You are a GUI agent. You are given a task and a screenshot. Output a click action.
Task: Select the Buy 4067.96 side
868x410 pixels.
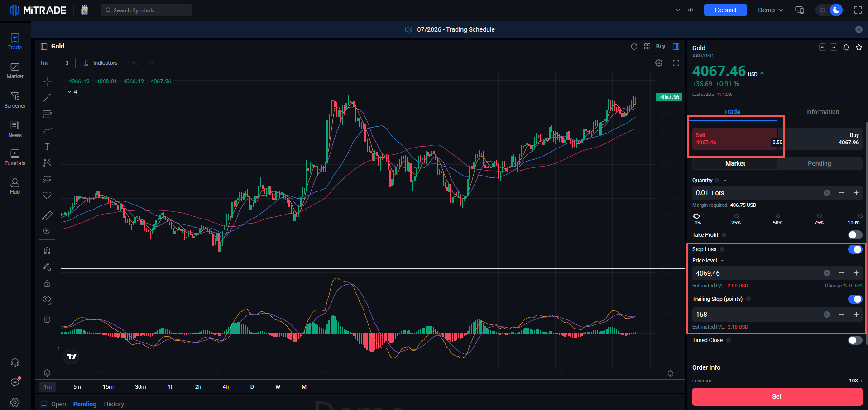(x=823, y=139)
